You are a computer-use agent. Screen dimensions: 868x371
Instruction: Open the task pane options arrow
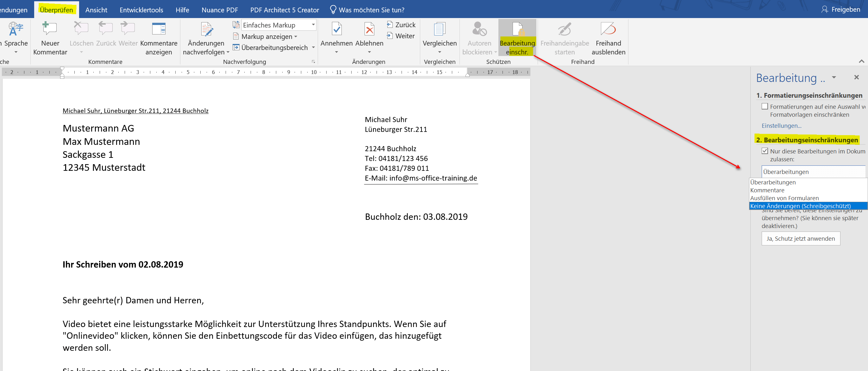834,77
